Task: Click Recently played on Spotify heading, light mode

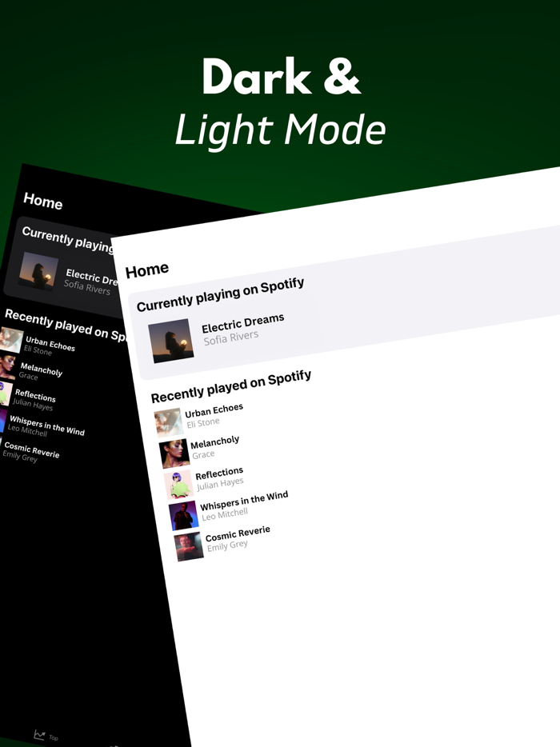Action: [231, 386]
